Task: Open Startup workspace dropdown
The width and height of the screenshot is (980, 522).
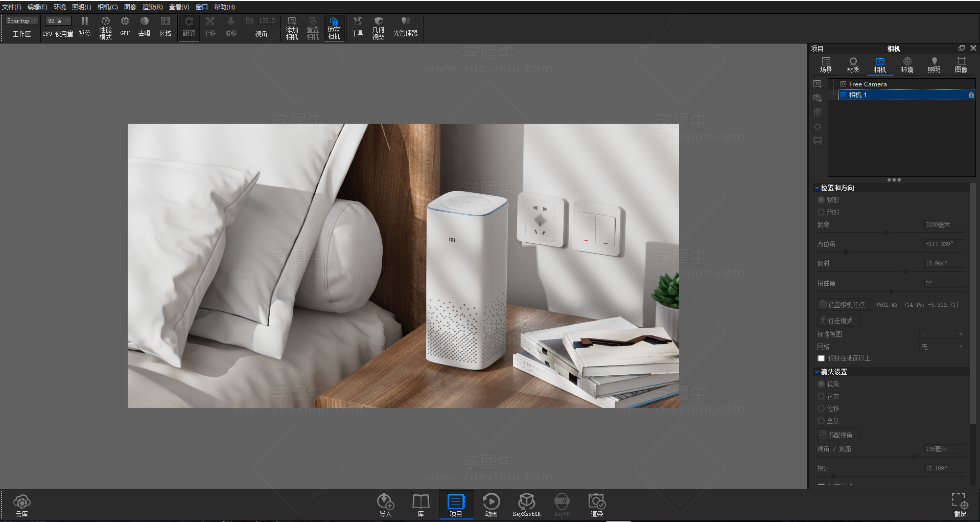Action: tap(22, 21)
